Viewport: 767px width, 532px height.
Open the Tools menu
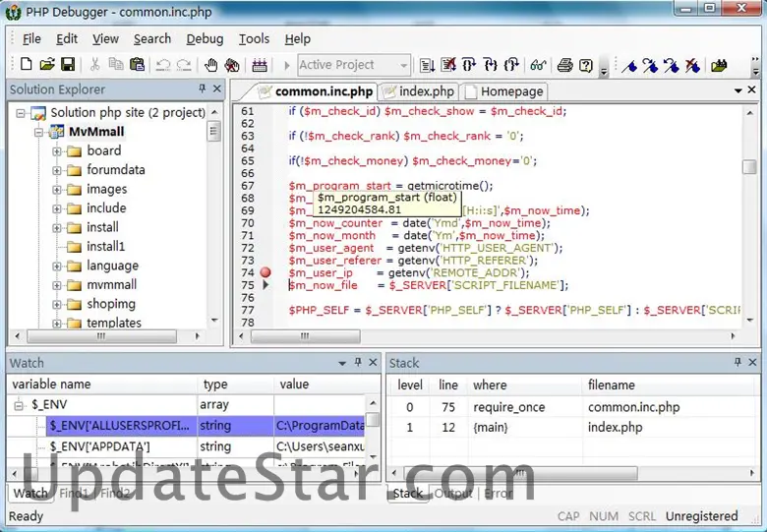(254, 38)
